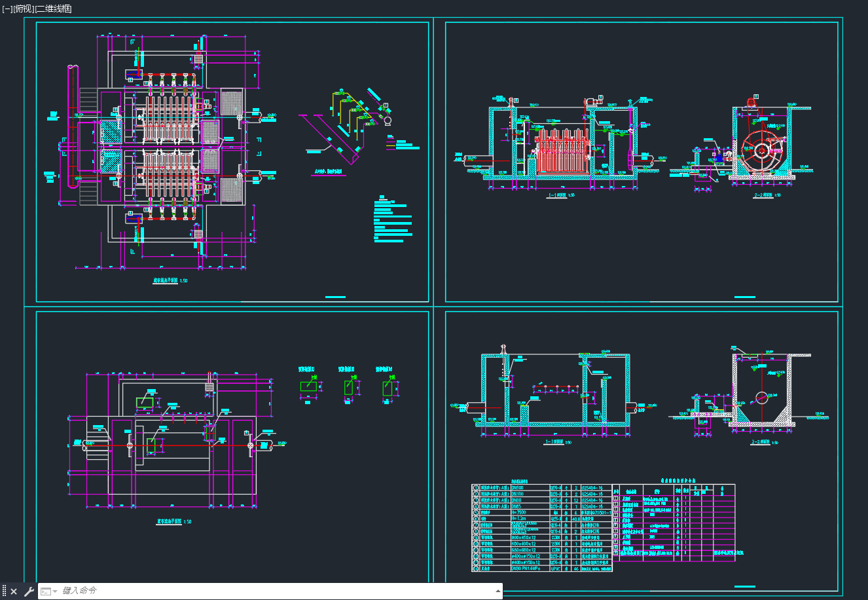Open the viewport controls [-] menu
The image size is (868, 600).
tap(7, 9)
